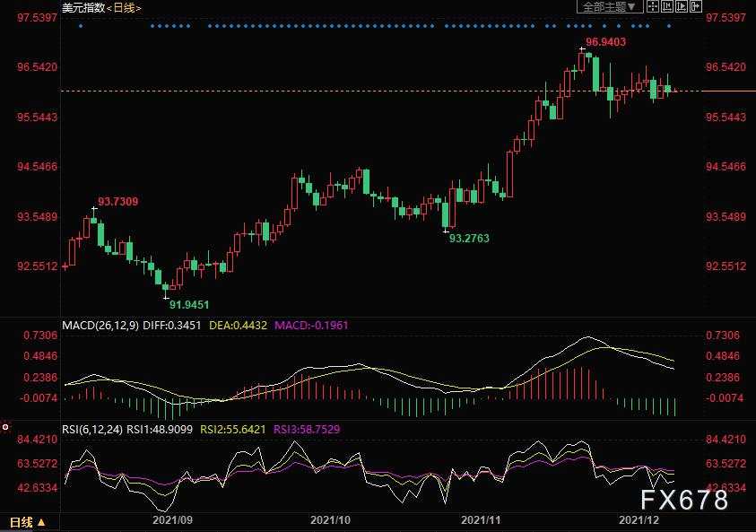The image size is (756, 532).
Task: Click the 93.2763 trough price label
Action: click(469, 239)
